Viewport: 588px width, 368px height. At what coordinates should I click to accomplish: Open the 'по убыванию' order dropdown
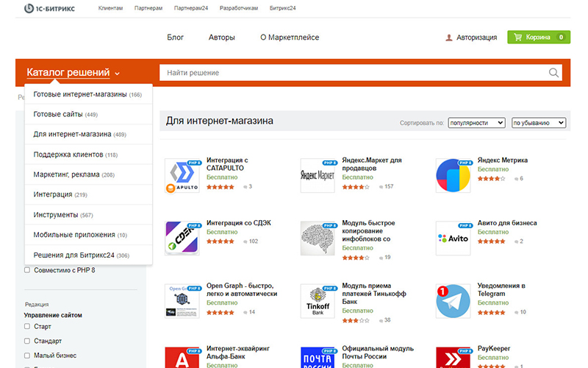coord(538,123)
